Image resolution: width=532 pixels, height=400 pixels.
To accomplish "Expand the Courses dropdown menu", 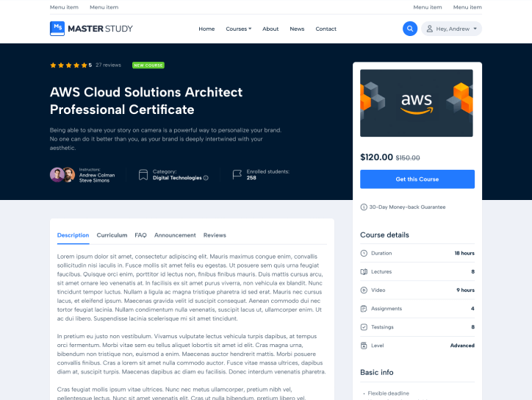I will [x=238, y=29].
